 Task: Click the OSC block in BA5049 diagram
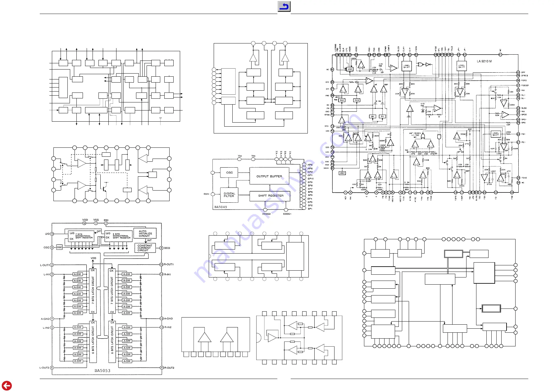click(229, 173)
